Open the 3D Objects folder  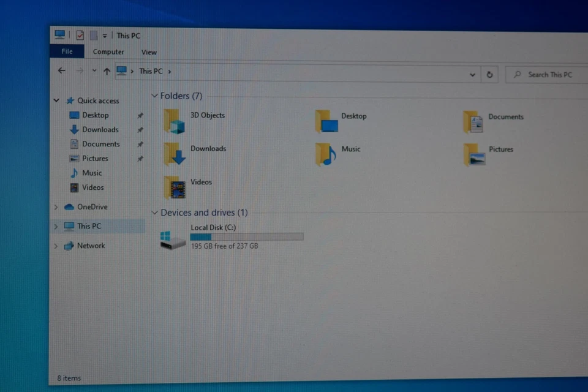point(207,115)
